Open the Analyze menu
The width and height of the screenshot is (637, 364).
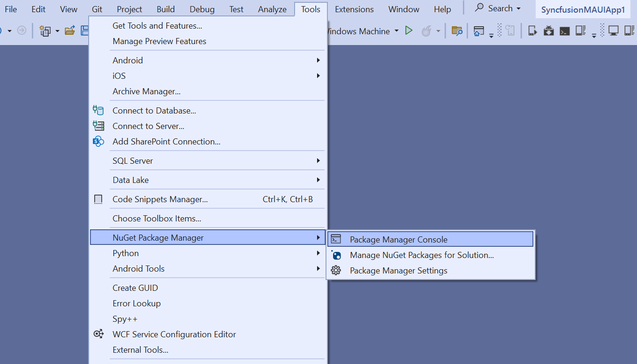point(272,9)
